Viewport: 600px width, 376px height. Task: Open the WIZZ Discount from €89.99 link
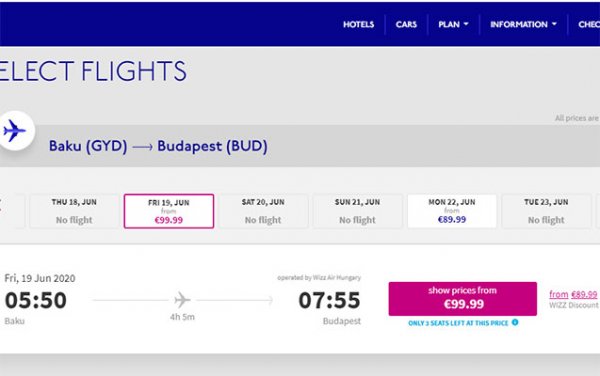(x=573, y=295)
